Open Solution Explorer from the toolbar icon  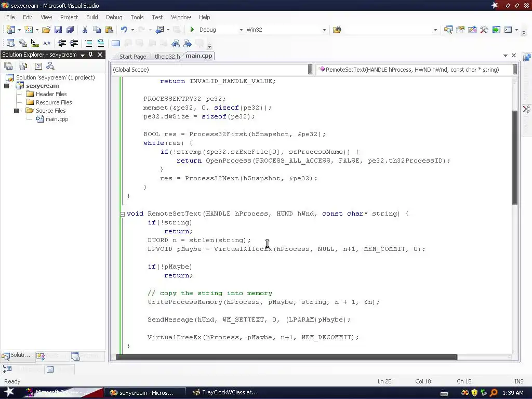click(x=448, y=30)
